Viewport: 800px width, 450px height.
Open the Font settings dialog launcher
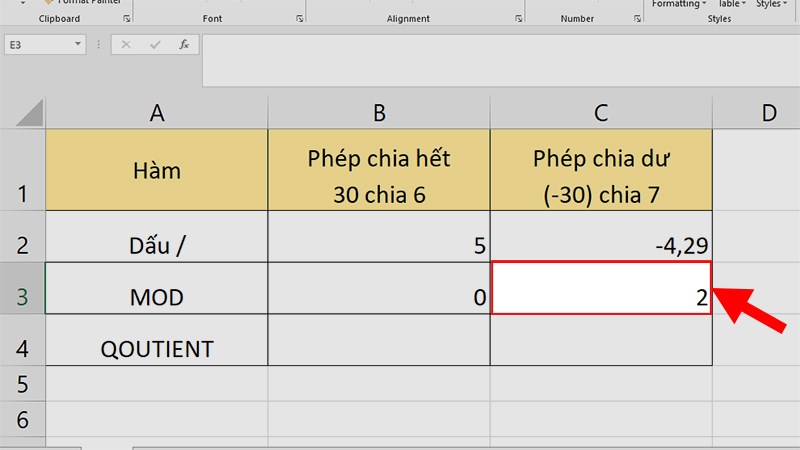coord(299,19)
